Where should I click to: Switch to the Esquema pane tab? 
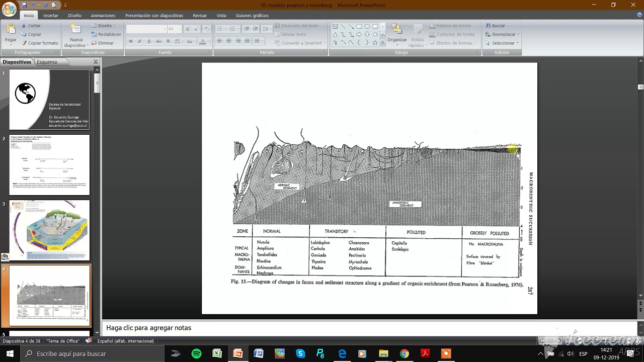pyautogui.click(x=47, y=62)
